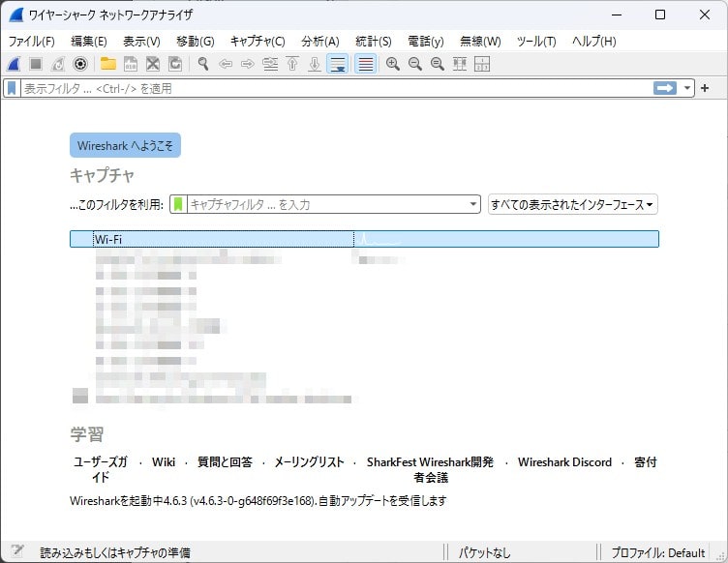
Task: Open the capture filter green bookmark icon
Action: pyautogui.click(x=178, y=204)
